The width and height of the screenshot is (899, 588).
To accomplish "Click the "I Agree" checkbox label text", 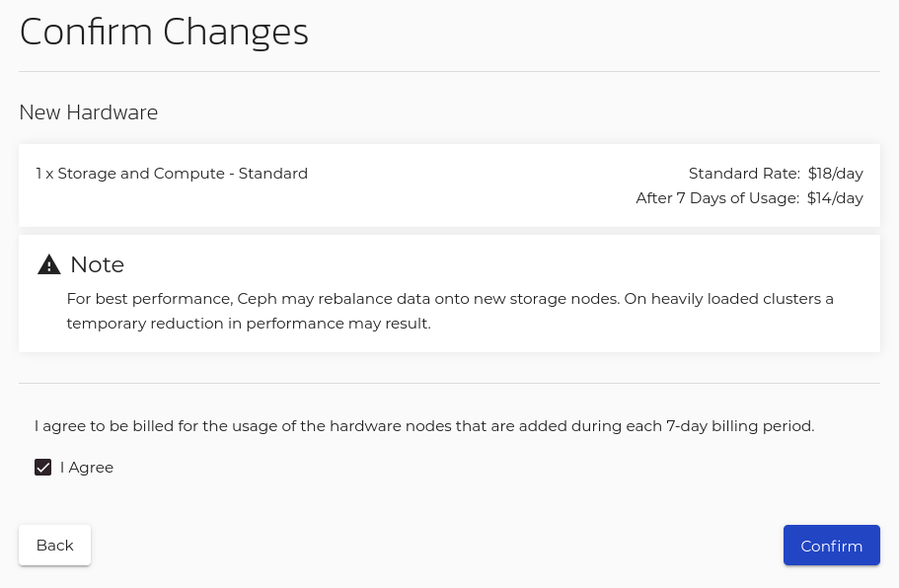I will tap(87, 468).
